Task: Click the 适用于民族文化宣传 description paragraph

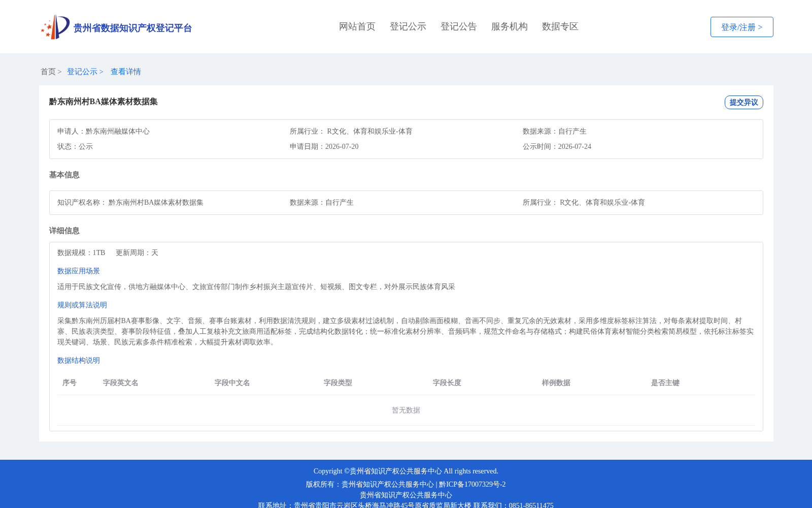Action: tap(256, 287)
